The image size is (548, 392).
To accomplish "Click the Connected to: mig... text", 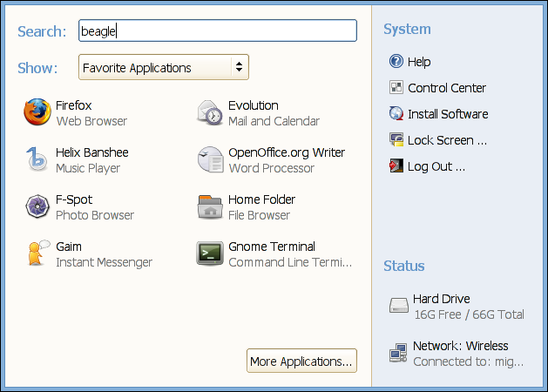I will click(469, 362).
